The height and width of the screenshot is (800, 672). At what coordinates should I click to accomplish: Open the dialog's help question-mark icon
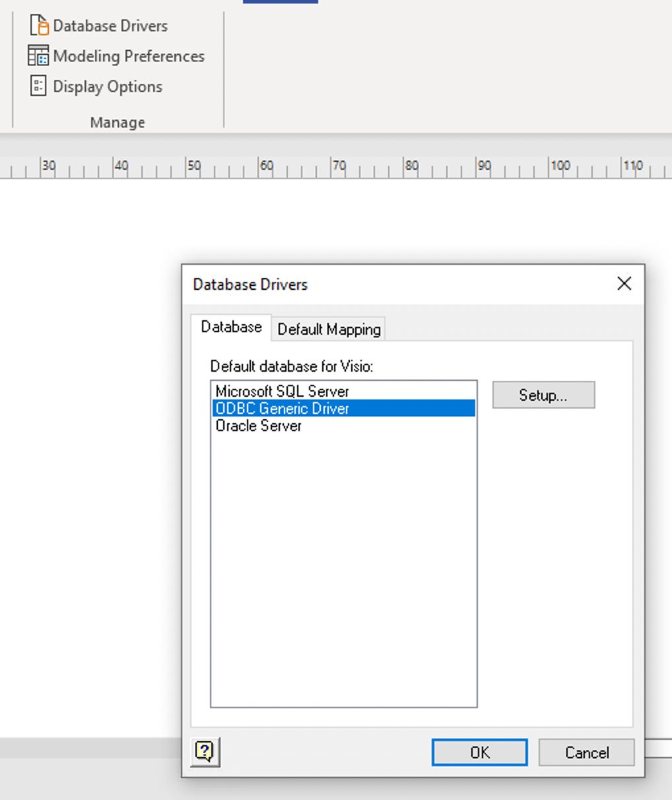(205, 752)
